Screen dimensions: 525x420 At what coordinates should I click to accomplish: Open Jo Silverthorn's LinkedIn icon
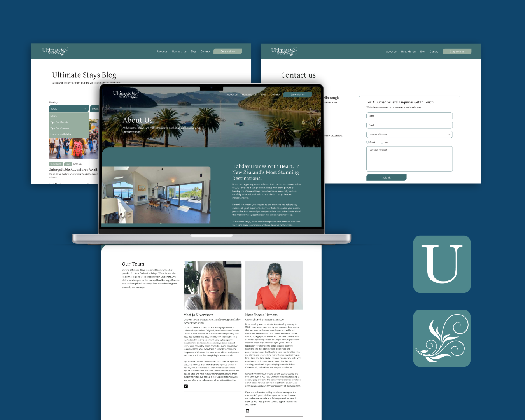pyautogui.click(x=186, y=386)
